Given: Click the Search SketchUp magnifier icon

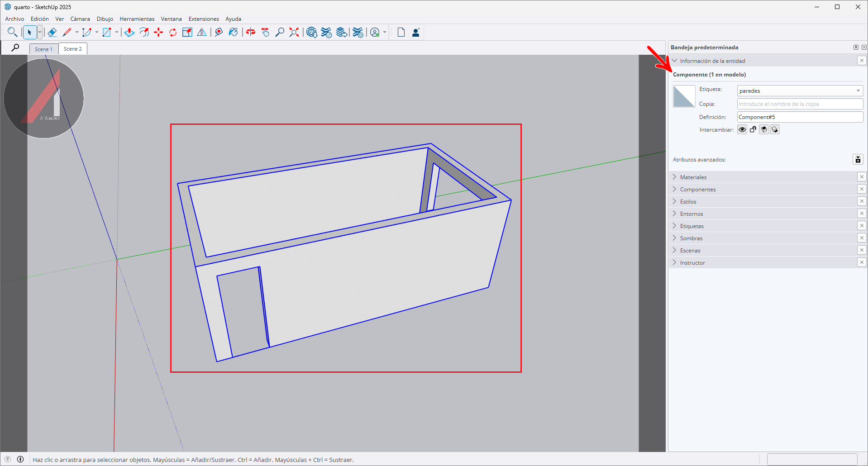Looking at the screenshot, I should point(12,32).
